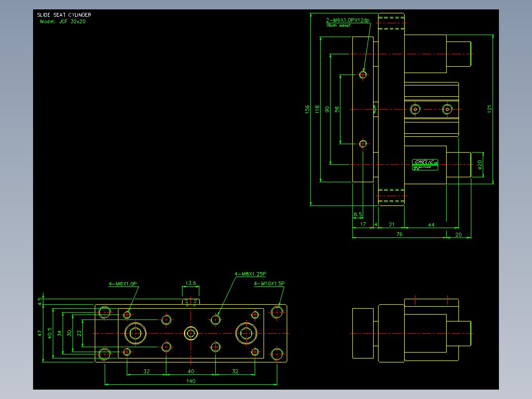The image size is (532, 399).
Task: Select the 156 vertical dimension
Action: tap(307, 109)
